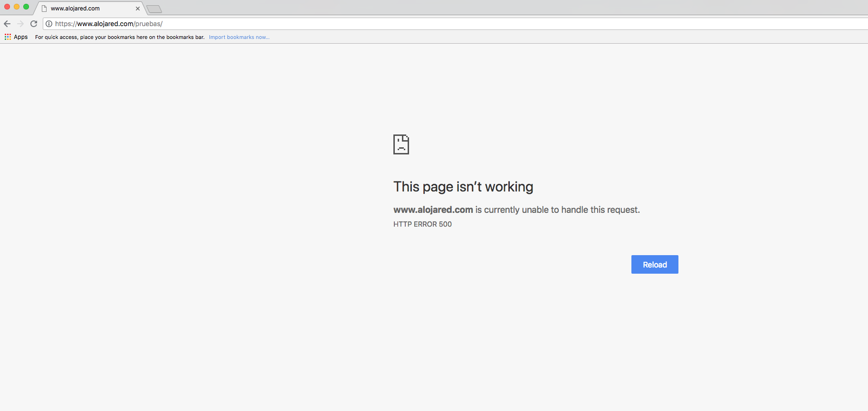This screenshot has height=411, width=868.
Task: Close the window with red button
Action: point(7,7)
